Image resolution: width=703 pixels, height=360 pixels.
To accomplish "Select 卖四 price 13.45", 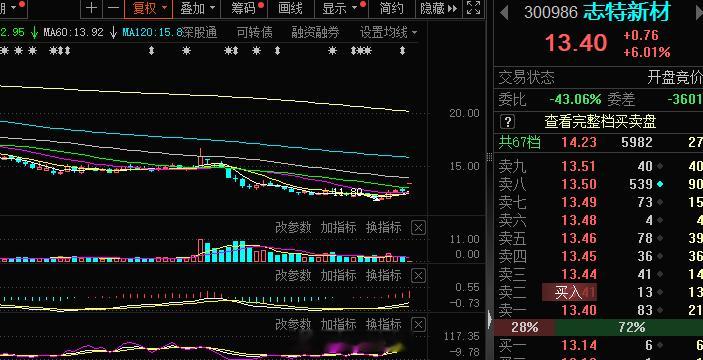I will pyautogui.click(x=579, y=256).
